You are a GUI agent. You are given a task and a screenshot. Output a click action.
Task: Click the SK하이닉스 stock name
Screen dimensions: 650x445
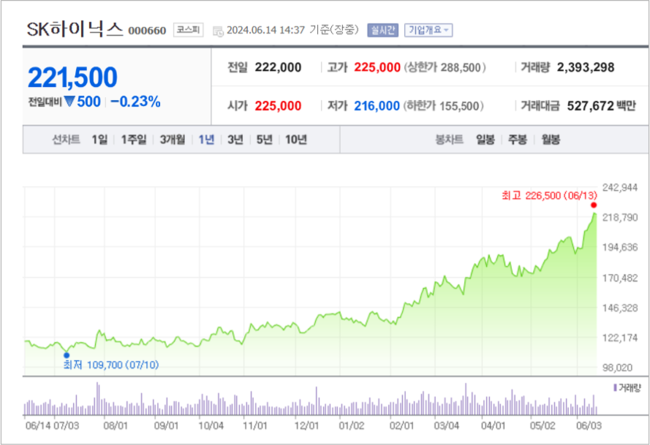point(75,30)
